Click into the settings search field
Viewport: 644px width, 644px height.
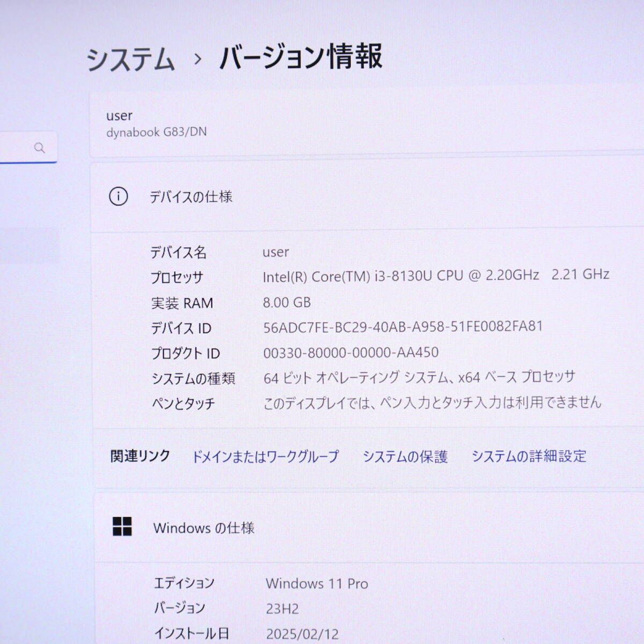tap(28, 147)
